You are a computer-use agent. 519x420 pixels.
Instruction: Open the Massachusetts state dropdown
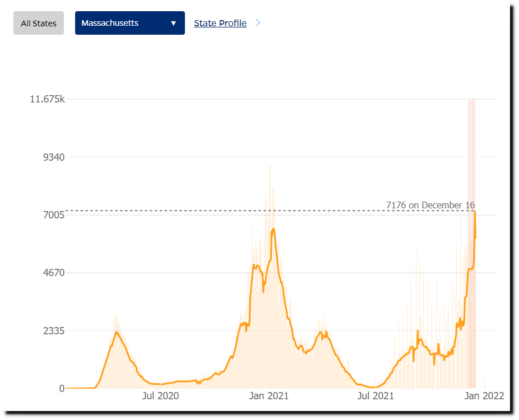[x=130, y=23]
